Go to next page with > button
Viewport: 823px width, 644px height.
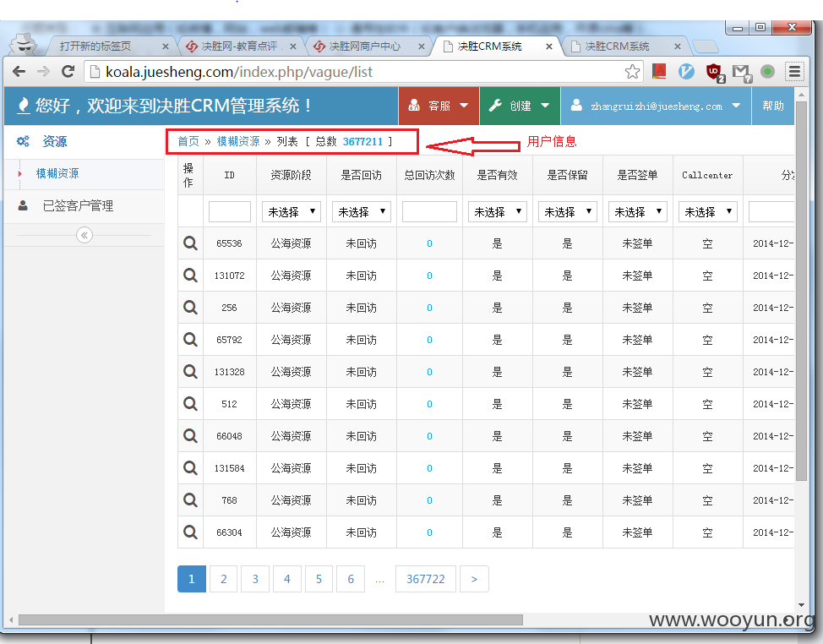(474, 579)
